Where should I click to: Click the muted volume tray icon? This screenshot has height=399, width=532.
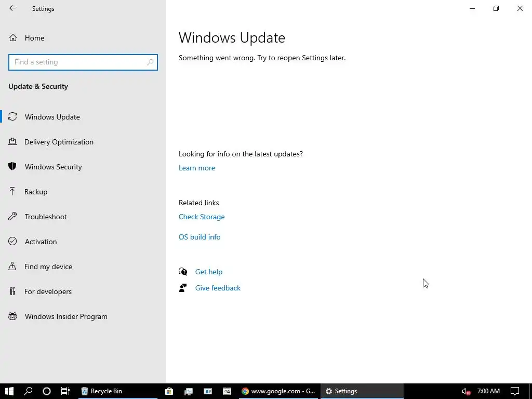[x=466, y=392]
